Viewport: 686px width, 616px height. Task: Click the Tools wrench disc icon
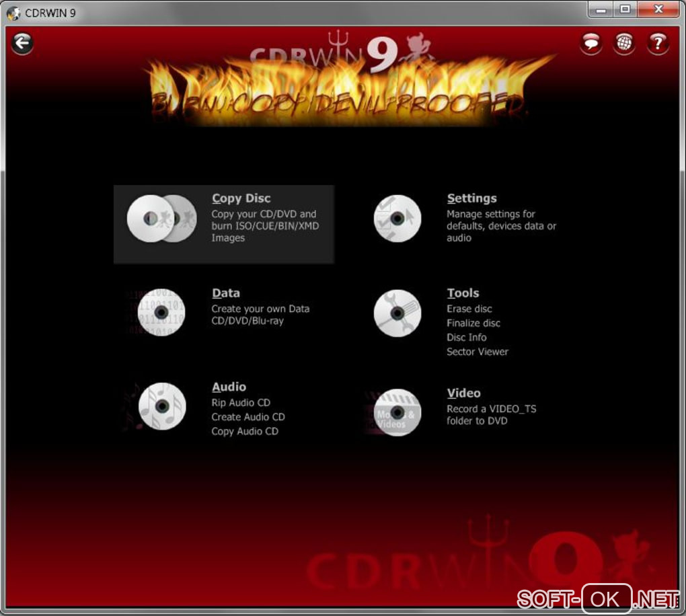point(397,313)
